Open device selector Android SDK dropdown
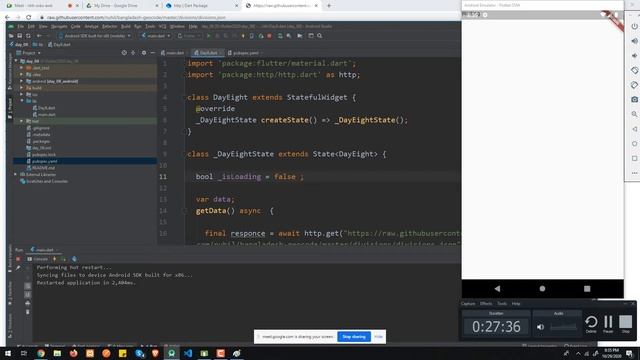The width and height of the screenshot is (640, 360). (95, 36)
